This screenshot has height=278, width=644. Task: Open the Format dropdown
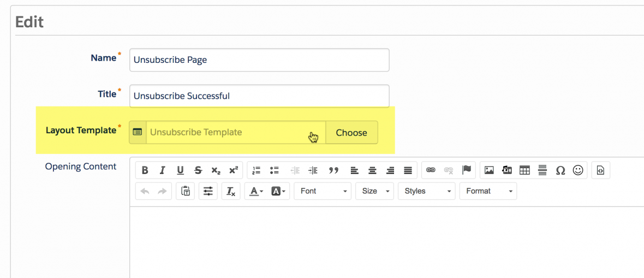tap(488, 191)
